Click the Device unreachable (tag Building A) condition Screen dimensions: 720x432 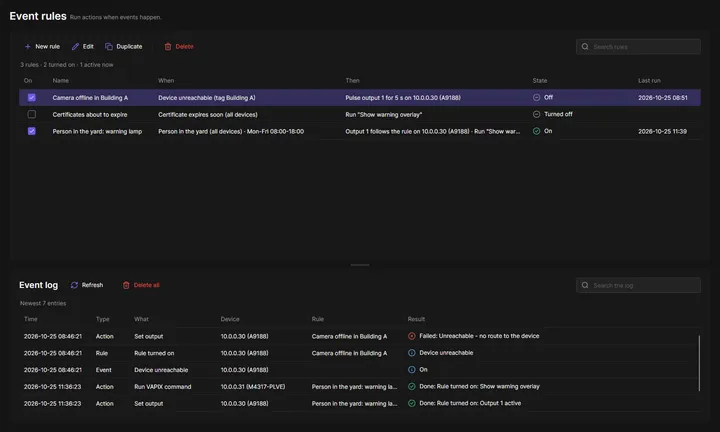click(x=207, y=98)
